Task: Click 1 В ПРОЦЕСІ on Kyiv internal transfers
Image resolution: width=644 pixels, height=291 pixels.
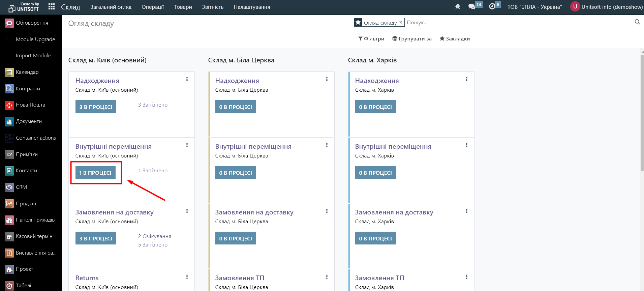Action: (95, 173)
